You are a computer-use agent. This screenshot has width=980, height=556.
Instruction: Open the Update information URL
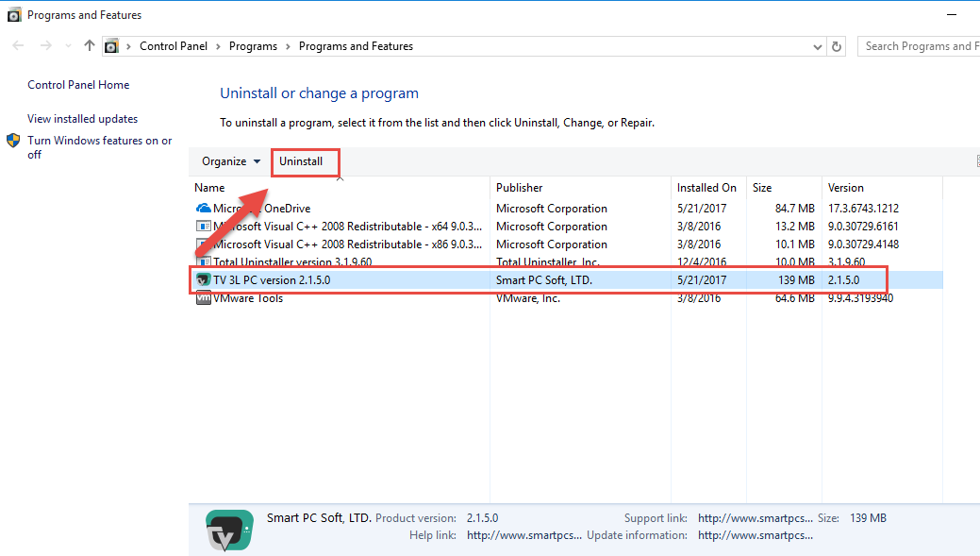(756, 535)
